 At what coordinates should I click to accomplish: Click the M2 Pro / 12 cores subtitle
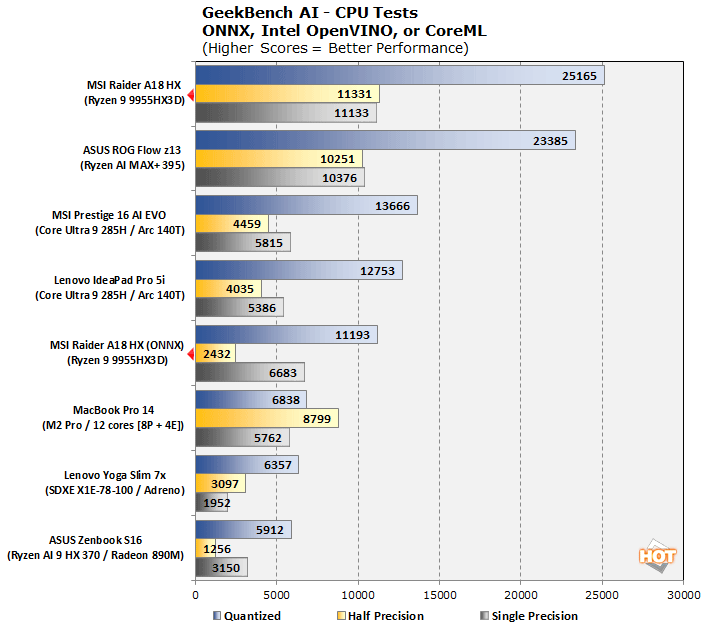[x=113, y=426]
